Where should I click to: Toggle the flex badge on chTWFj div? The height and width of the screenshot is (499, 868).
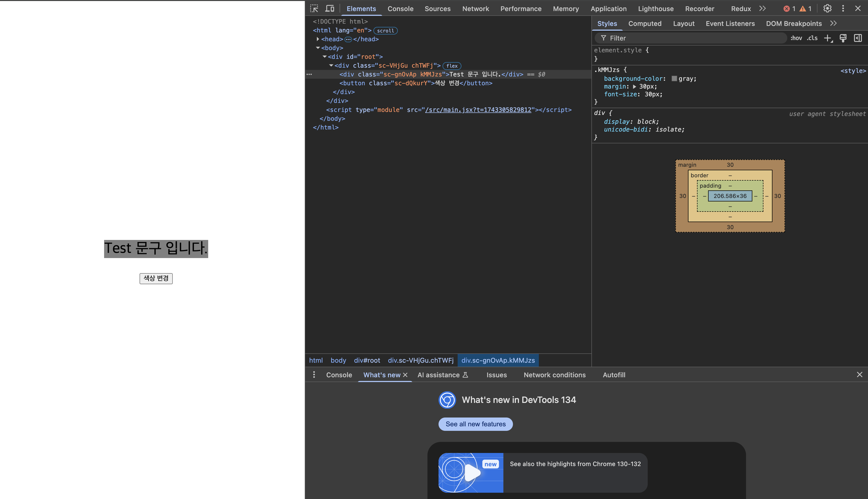click(452, 66)
